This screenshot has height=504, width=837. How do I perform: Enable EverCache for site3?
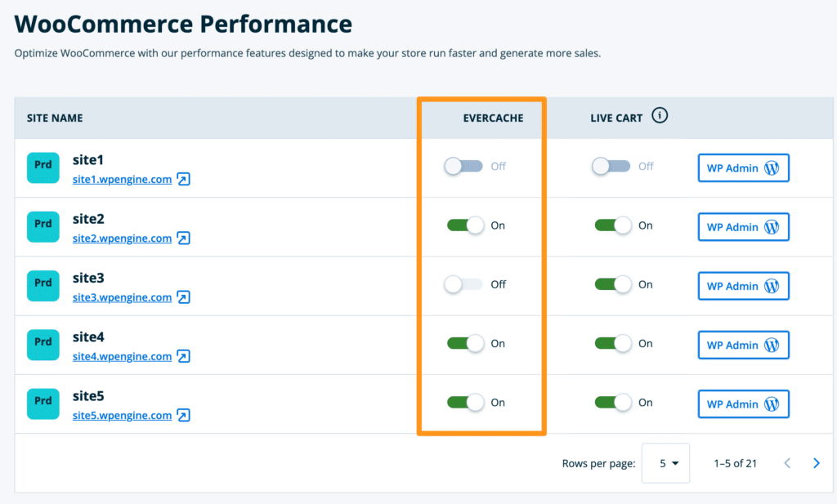pos(464,284)
